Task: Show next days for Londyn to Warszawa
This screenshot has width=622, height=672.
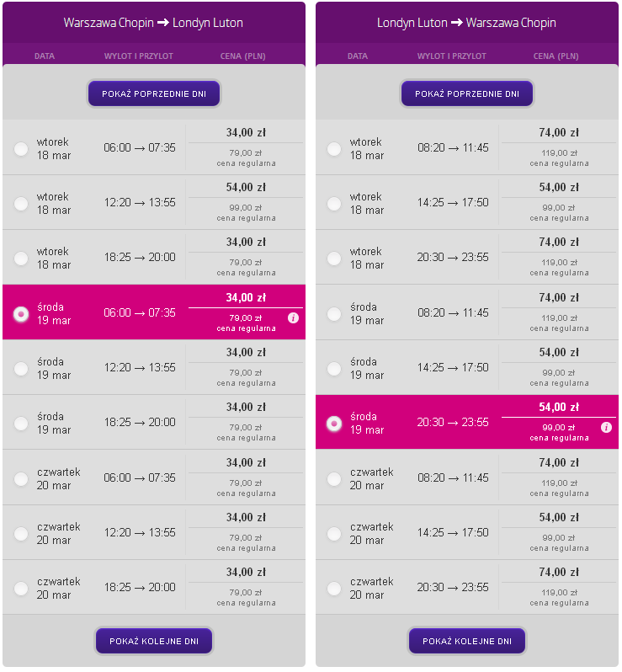Action: [x=467, y=641]
